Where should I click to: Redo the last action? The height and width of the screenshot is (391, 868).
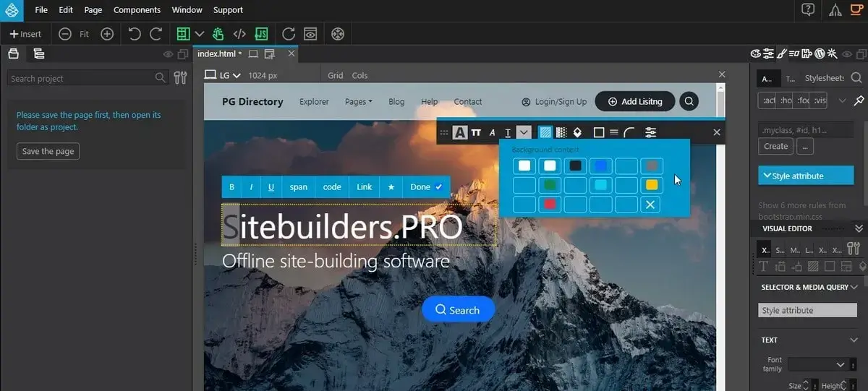[156, 34]
